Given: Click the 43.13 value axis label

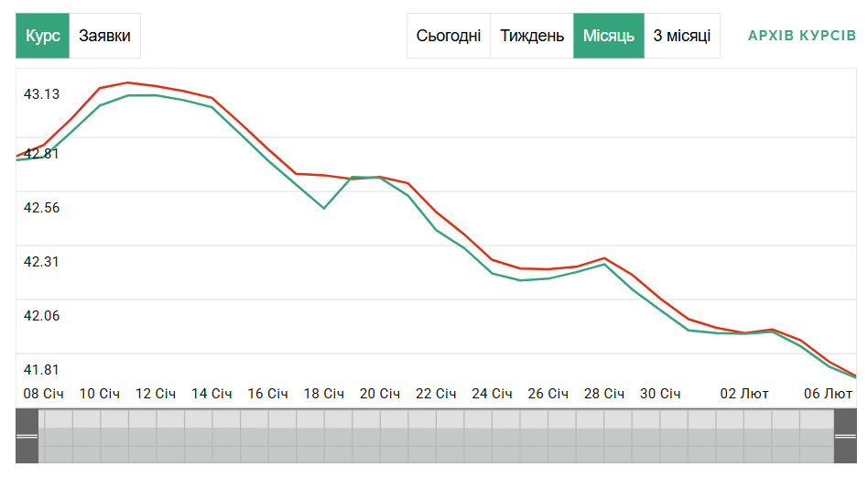Looking at the screenshot, I should click(x=41, y=94).
